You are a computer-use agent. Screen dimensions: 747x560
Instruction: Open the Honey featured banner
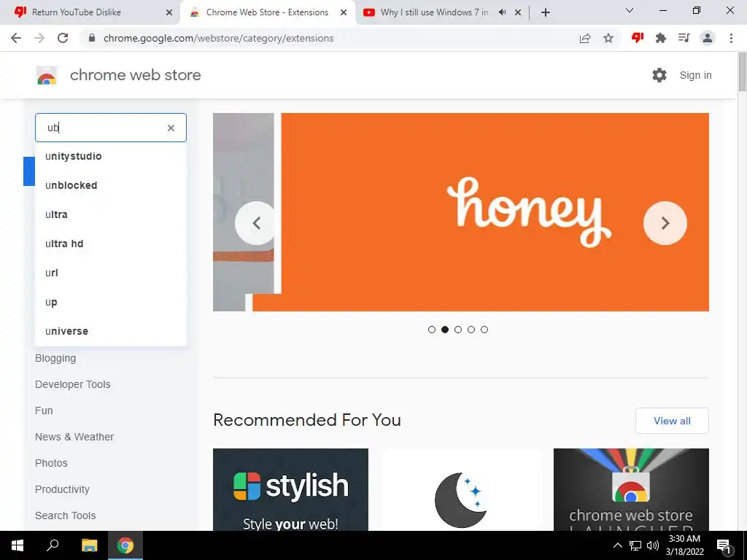pos(495,212)
